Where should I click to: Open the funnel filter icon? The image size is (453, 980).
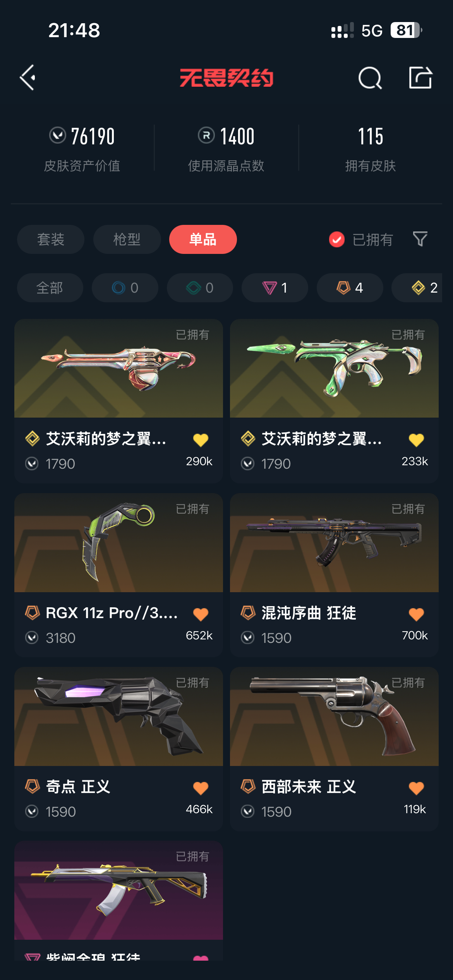coord(420,239)
